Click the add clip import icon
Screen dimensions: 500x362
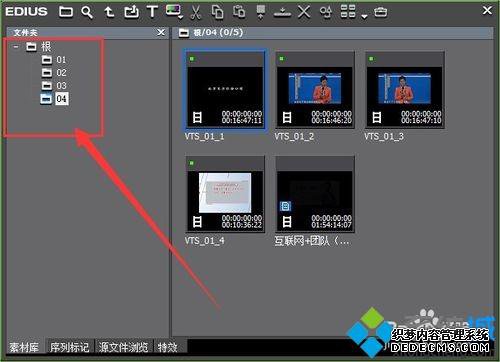(x=131, y=12)
